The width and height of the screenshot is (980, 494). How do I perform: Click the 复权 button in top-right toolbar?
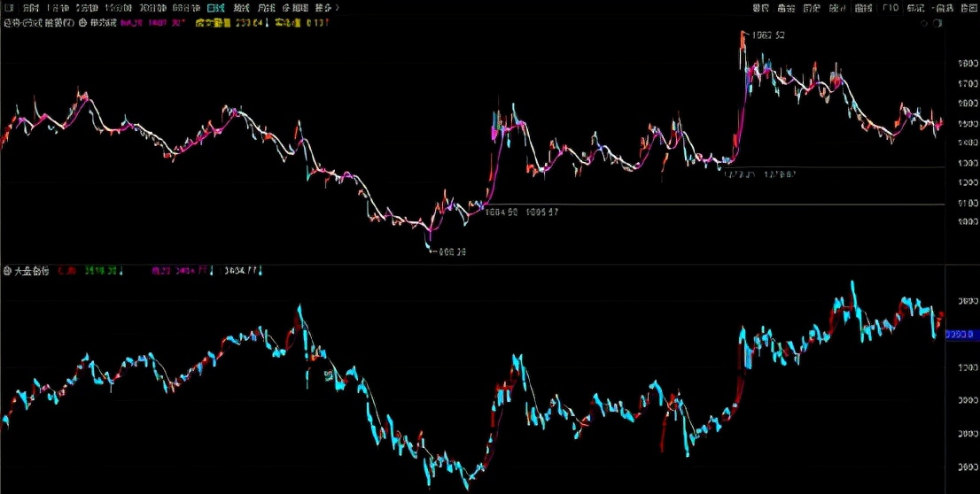(x=760, y=8)
